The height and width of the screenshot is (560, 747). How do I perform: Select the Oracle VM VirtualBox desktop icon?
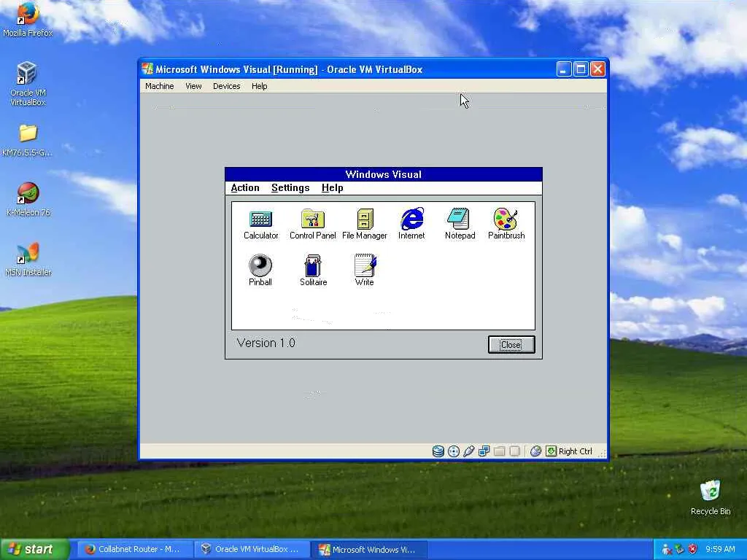[28, 84]
